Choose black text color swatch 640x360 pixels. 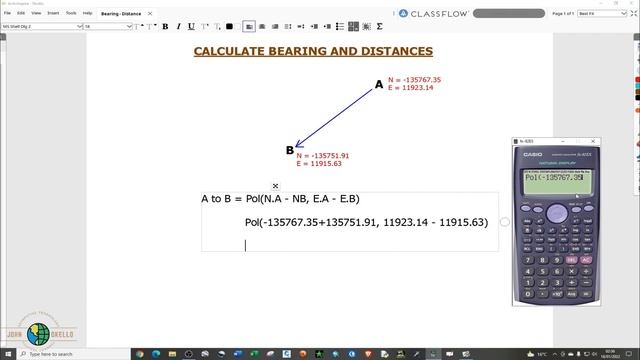[229, 27]
